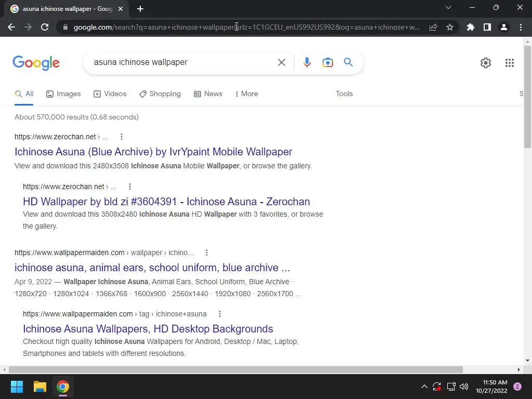Viewport: 532px width, 399px height.
Task: Click the About 570,000 results text
Action: (x=77, y=117)
